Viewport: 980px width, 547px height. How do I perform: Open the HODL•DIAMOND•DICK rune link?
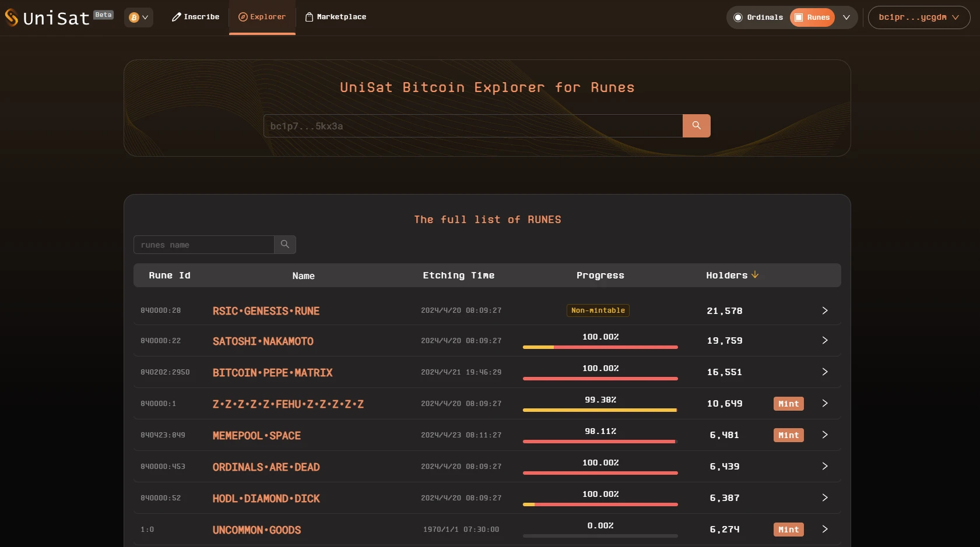click(x=266, y=499)
